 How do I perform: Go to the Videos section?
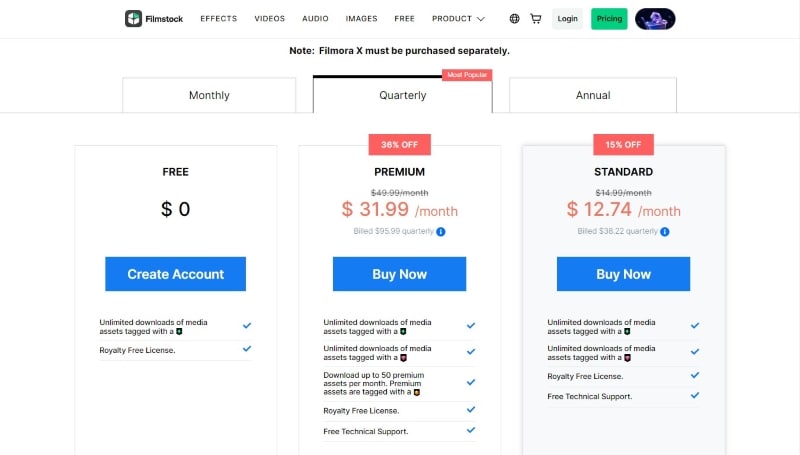pyautogui.click(x=270, y=19)
